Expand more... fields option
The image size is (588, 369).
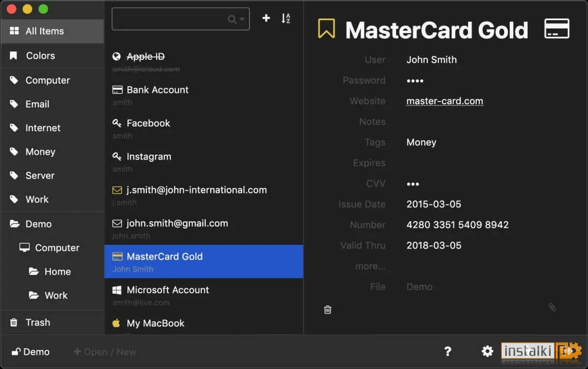370,266
